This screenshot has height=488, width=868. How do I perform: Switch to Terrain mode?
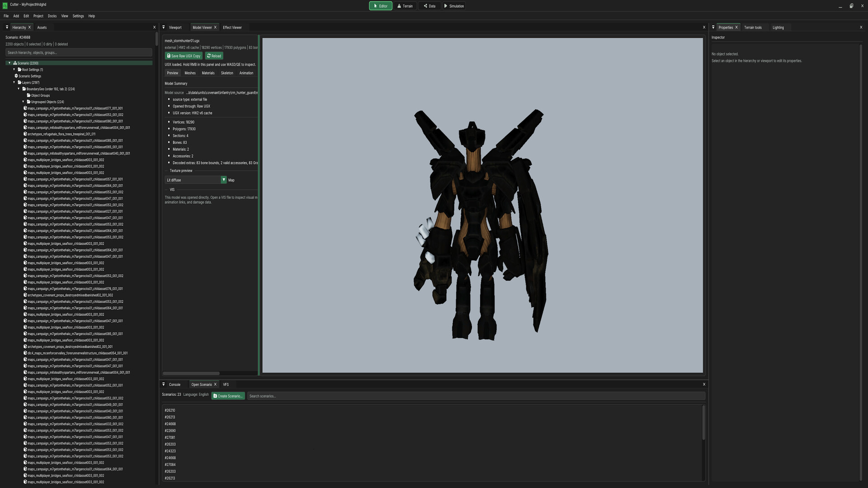(405, 6)
